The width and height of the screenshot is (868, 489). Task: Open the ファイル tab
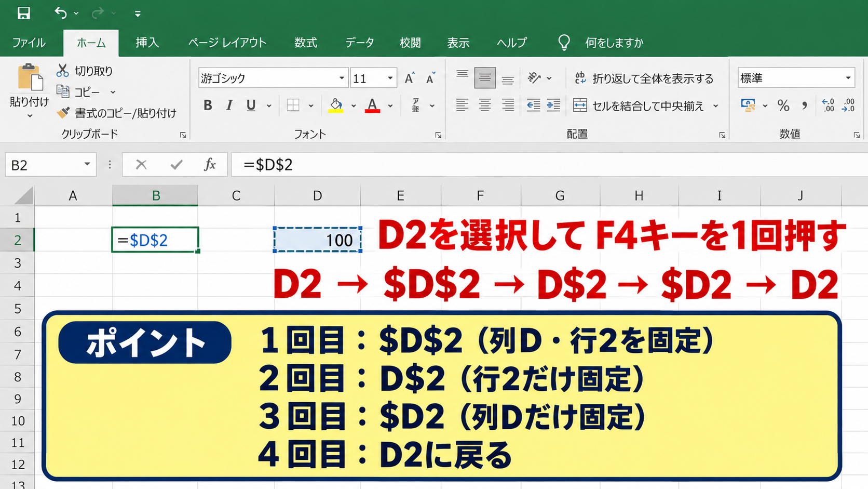click(x=29, y=43)
